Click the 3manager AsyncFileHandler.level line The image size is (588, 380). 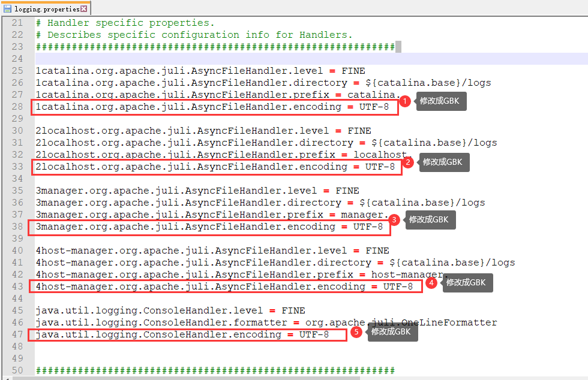(x=197, y=191)
